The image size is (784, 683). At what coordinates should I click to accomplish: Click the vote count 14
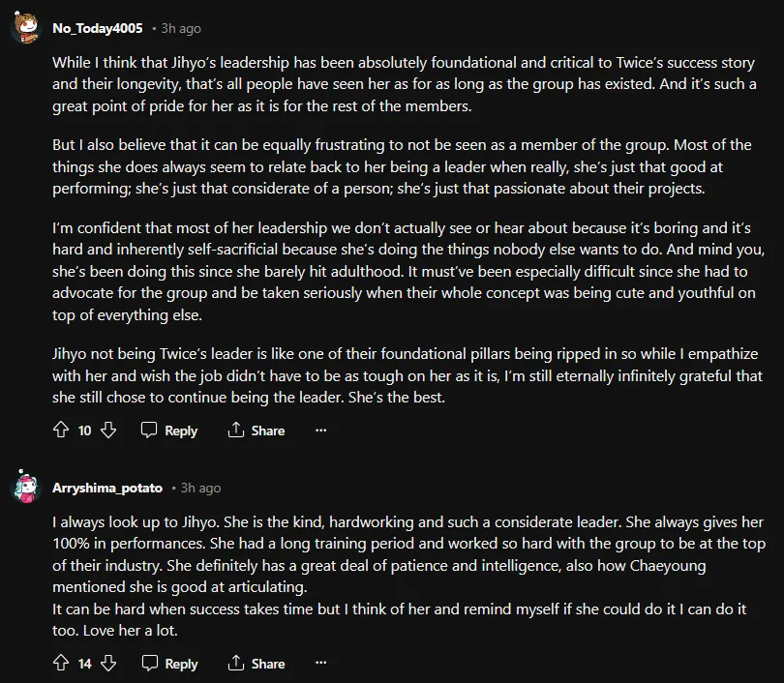click(x=84, y=664)
